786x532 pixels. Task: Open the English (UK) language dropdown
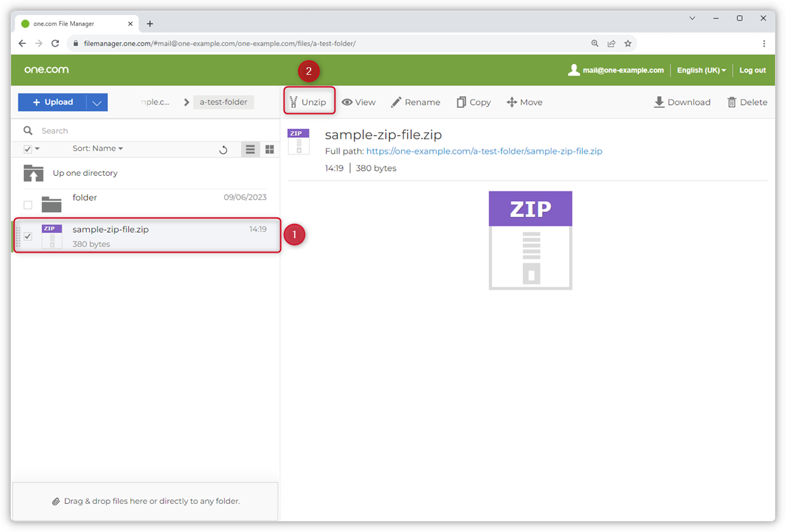[x=700, y=69]
